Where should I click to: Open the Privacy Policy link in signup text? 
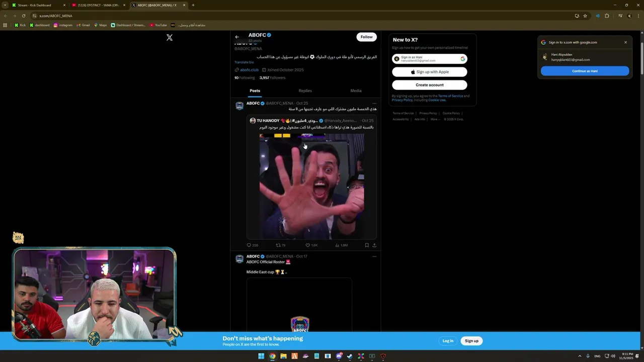click(402, 100)
